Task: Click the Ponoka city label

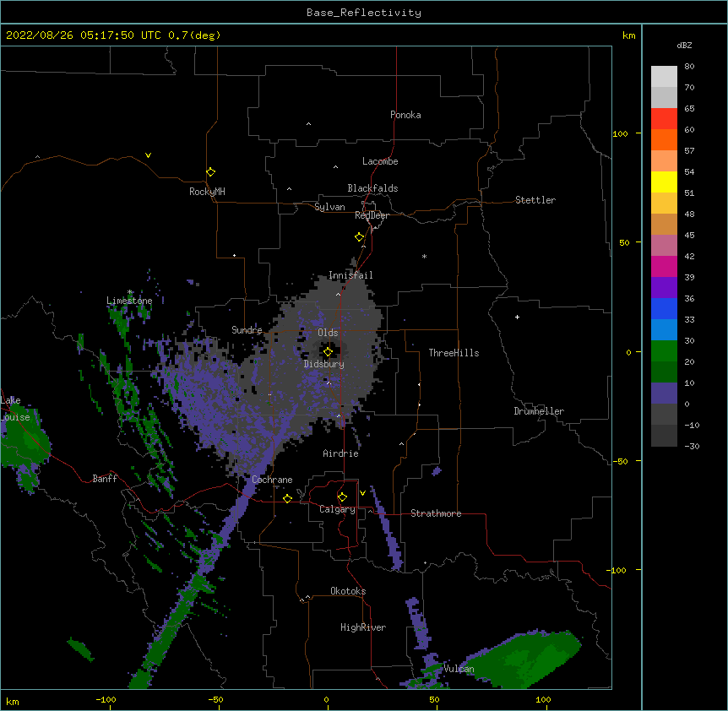Action: [405, 115]
